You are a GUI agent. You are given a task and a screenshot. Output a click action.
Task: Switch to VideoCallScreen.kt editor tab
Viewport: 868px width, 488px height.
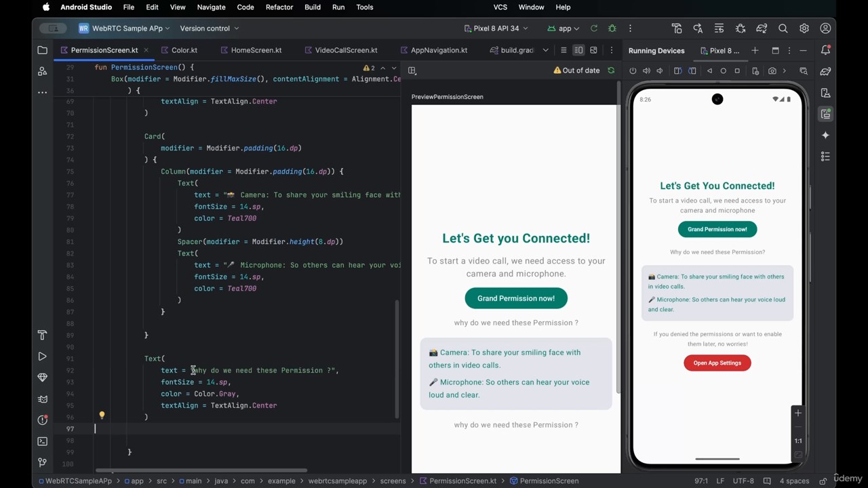(340, 50)
